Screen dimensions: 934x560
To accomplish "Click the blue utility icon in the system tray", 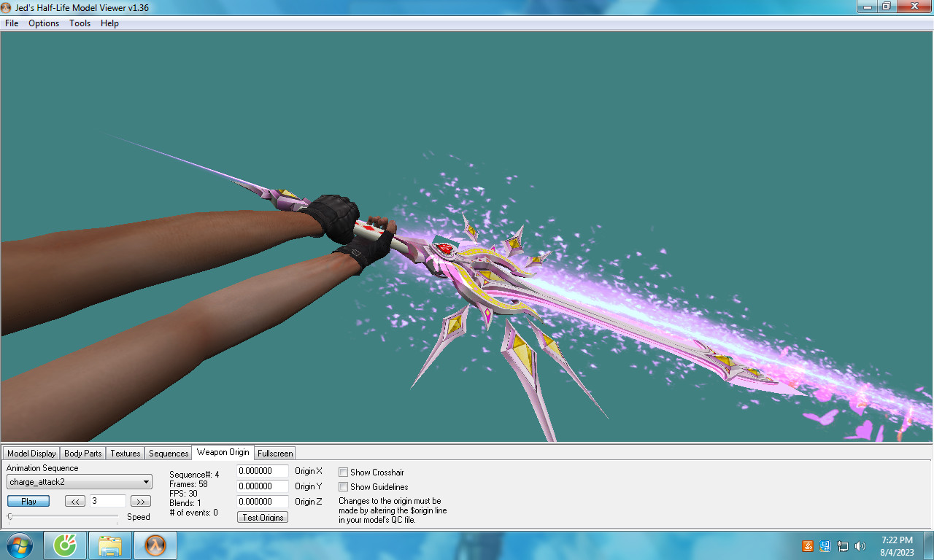I will [825, 545].
